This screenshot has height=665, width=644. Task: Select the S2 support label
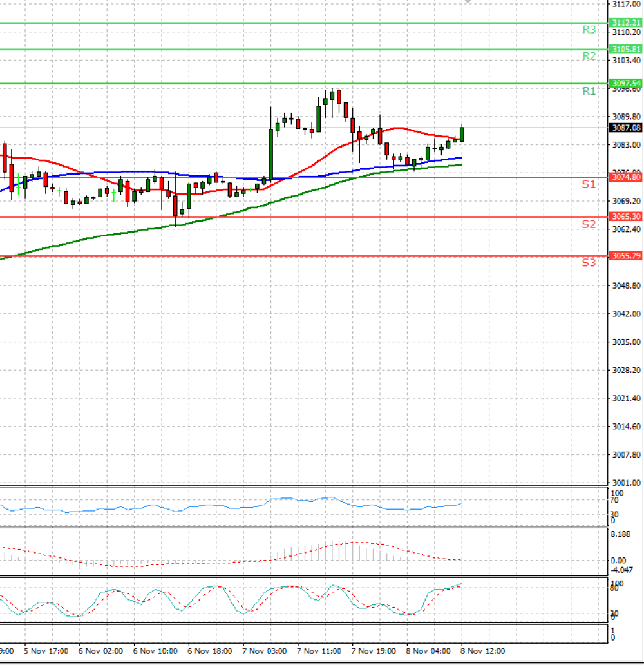tap(589, 224)
